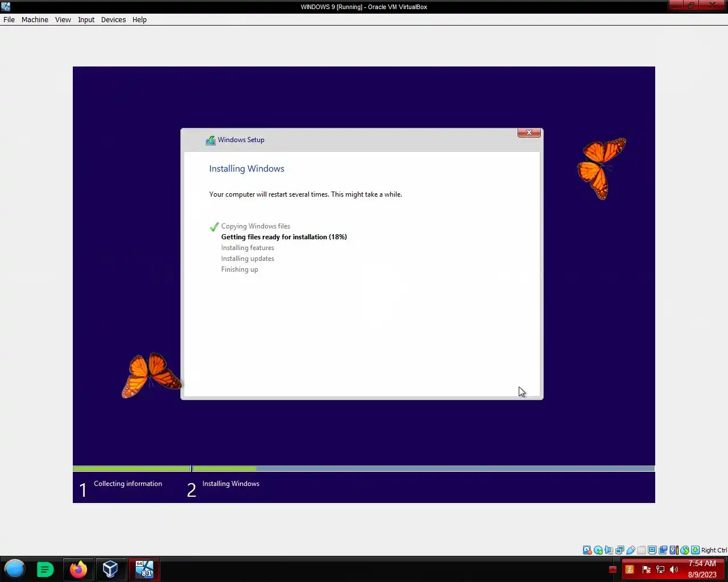Open VirtualBox Manager from the taskbar
This screenshot has width=728, height=582.
[110, 569]
